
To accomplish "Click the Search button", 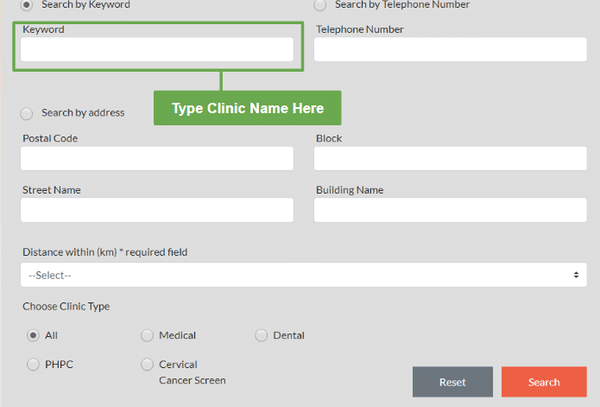I will pyautogui.click(x=544, y=382).
